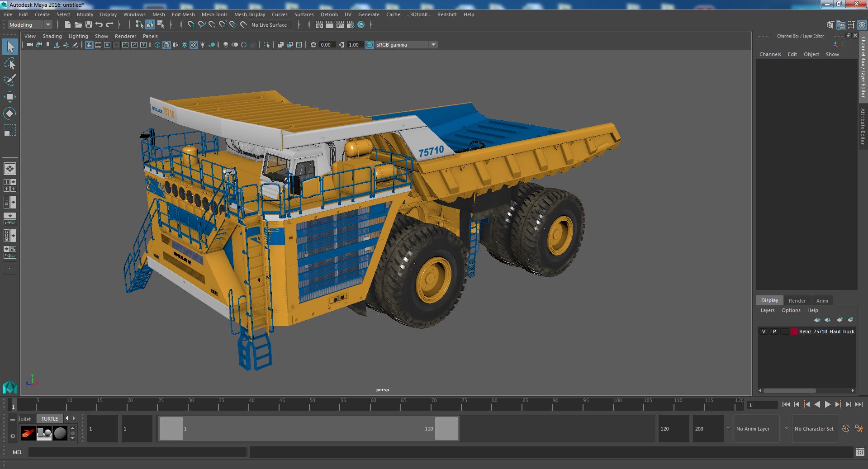
Task: Toggle color management ON button
Action: click(370, 45)
